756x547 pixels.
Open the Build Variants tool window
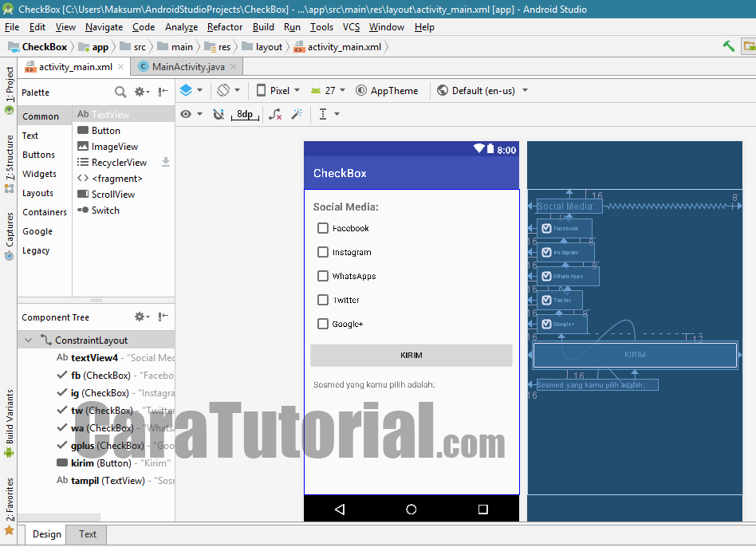pyautogui.click(x=9, y=423)
